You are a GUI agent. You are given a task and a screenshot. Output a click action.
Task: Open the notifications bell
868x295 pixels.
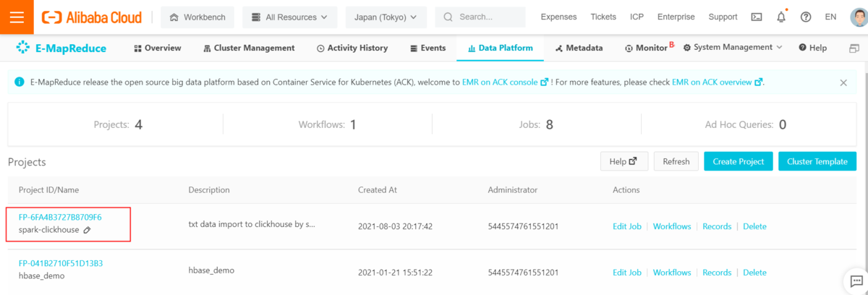pyautogui.click(x=781, y=17)
